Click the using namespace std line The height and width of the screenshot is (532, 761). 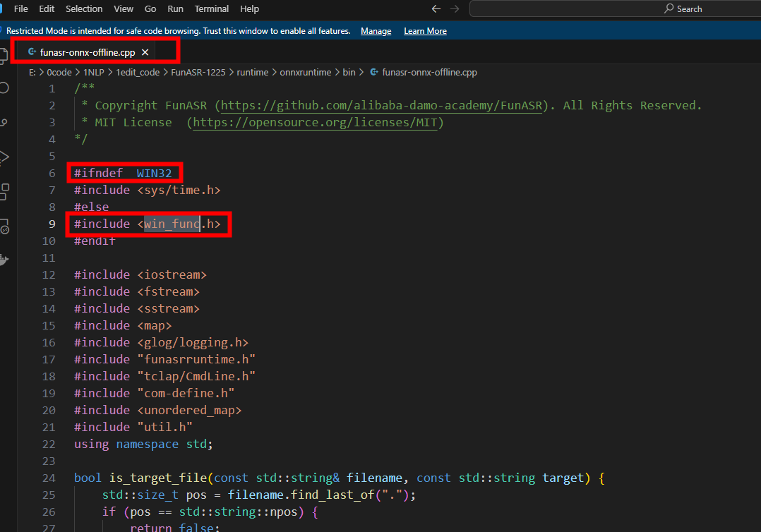[144, 445]
